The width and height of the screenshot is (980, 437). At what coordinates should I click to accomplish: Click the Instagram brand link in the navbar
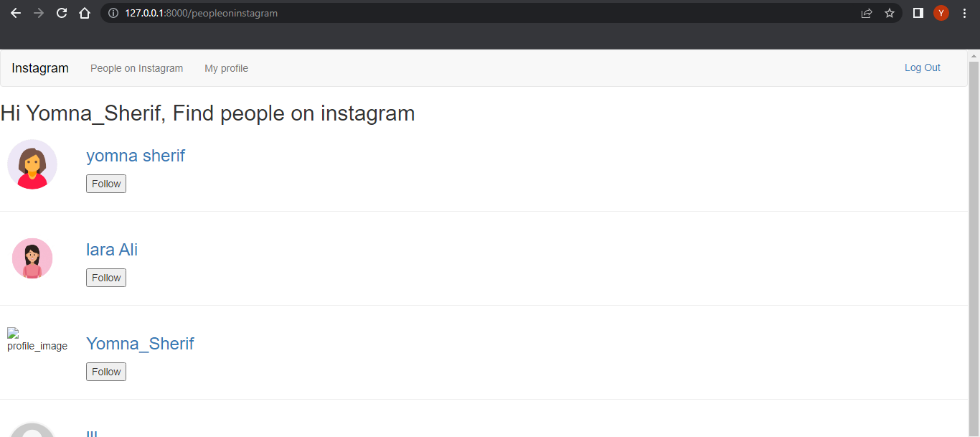coord(40,68)
